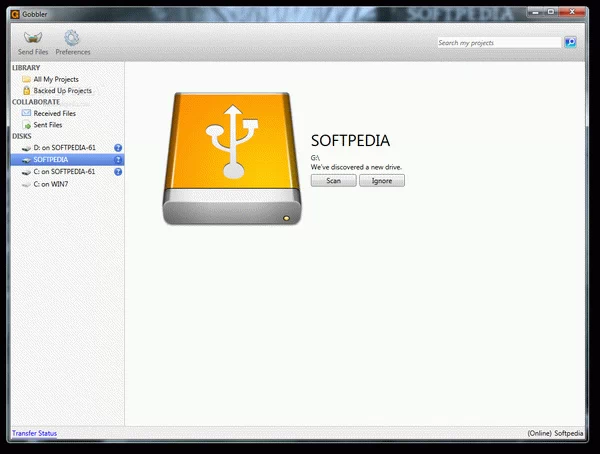Click the blue search magnifier button
The height and width of the screenshot is (454, 600).
[x=570, y=43]
